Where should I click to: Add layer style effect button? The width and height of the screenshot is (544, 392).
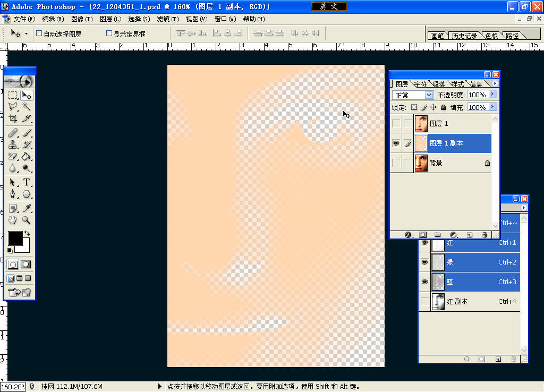pos(409,235)
